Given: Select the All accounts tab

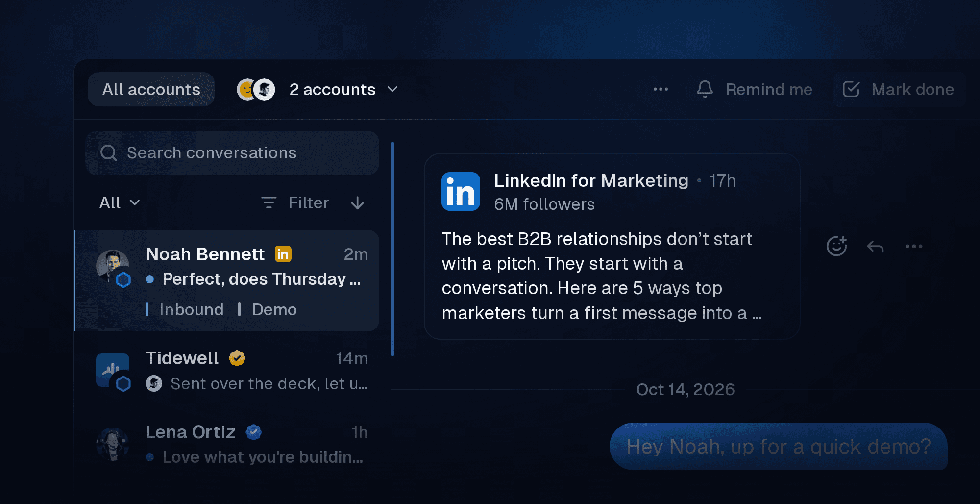Looking at the screenshot, I should 151,89.
